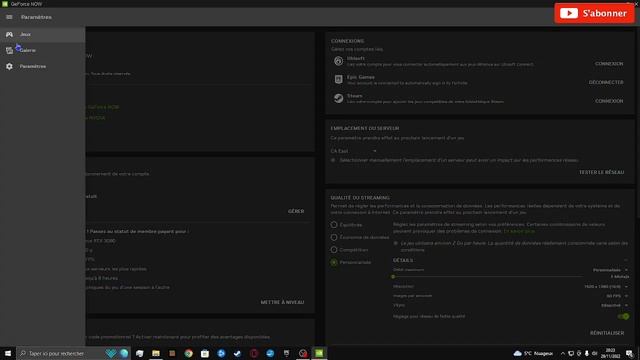Open Steam from the taskbar
This screenshot has height=360, width=640.
[x=238, y=353]
